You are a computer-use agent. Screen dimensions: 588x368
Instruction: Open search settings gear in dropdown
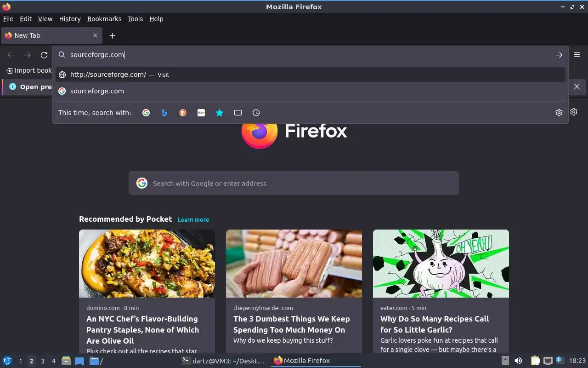559,113
